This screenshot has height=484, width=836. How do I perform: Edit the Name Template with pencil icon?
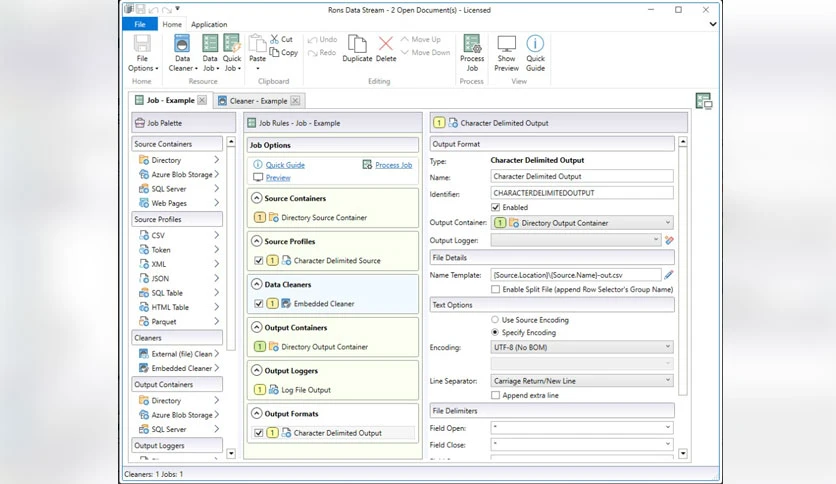(669, 275)
